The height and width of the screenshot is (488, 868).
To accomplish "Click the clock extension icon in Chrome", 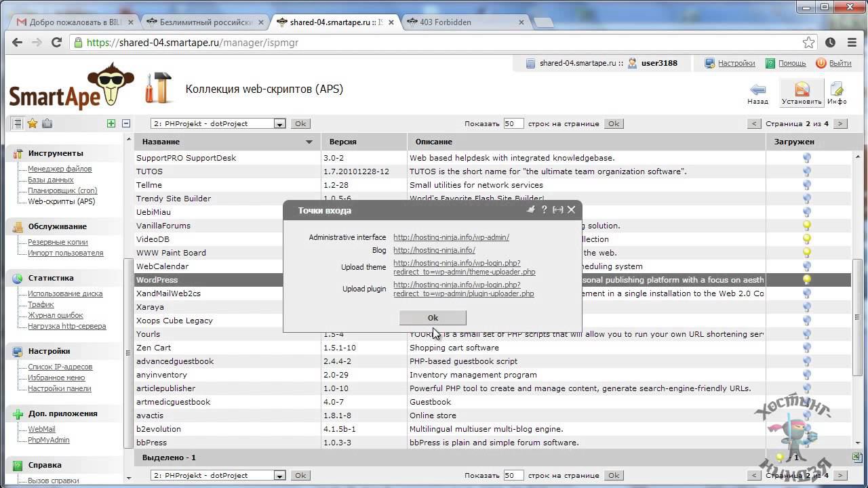I will pyautogui.click(x=830, y=42).
